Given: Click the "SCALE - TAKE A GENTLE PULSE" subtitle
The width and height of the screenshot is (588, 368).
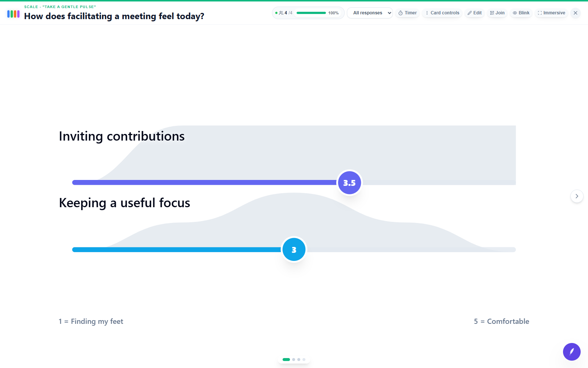Looking at the screenshot, I should 60,7.
